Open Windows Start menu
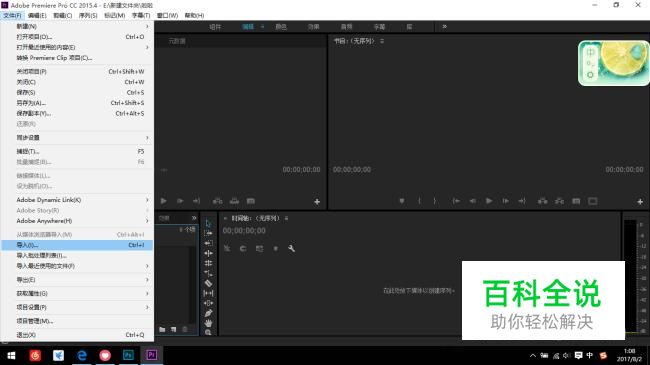The image size is (650, 365). [11, 355]
